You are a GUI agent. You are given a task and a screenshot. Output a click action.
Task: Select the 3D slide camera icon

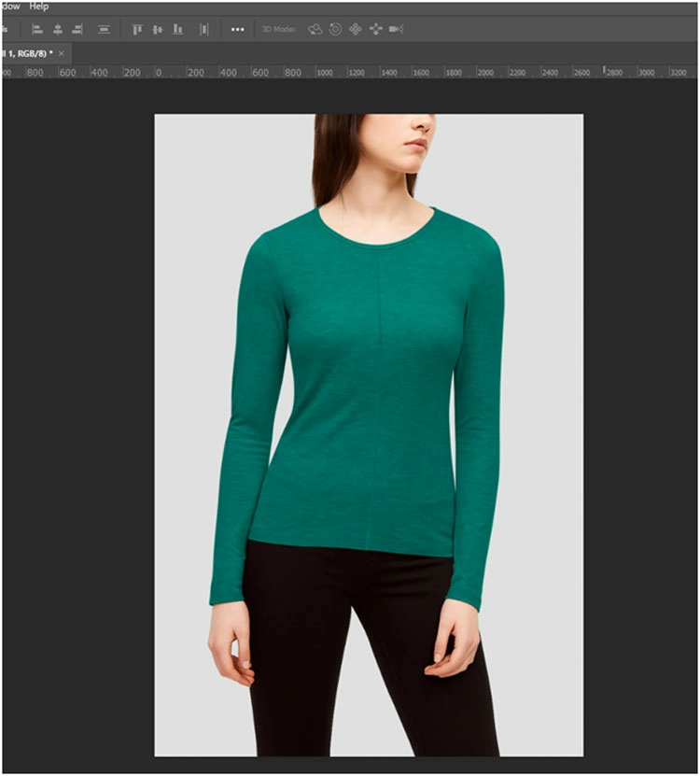(376, 30)
